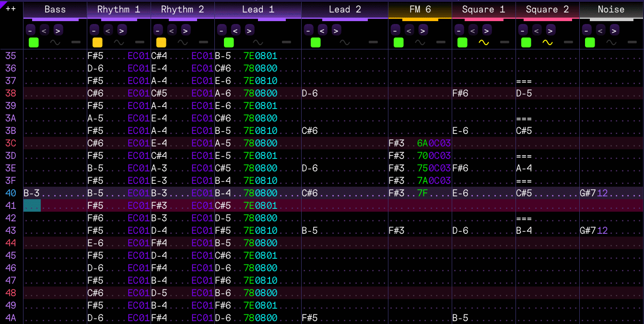The height and width of the screenshot is (324, 644).
Task: Widen the Lead 2 channel with > button
Action: pyautogui.click(x=336, y=30)
